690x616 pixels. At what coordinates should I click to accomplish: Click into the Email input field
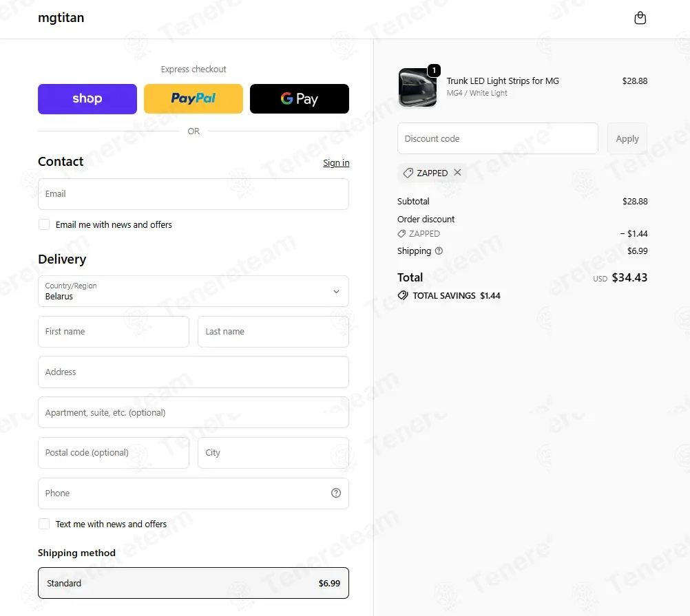[x=194, y=194]
